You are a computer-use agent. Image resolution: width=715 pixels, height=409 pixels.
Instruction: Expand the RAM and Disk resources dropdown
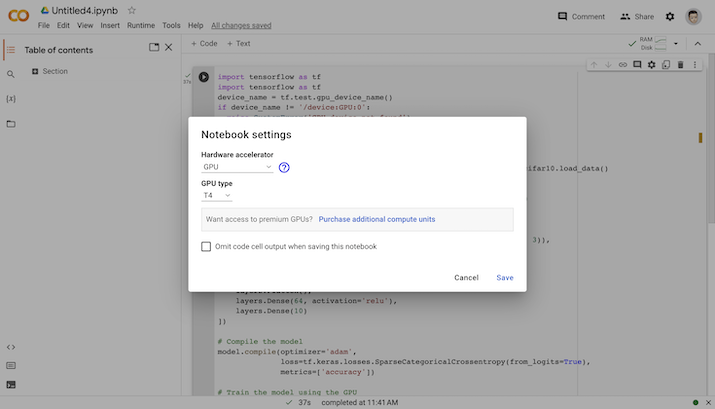[x=676, y=44]
